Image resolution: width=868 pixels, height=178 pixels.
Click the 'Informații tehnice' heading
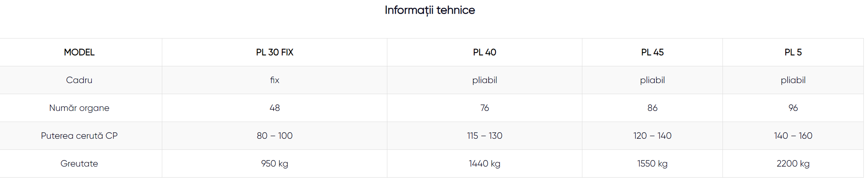pyautogui.click(x=430, y=10)
